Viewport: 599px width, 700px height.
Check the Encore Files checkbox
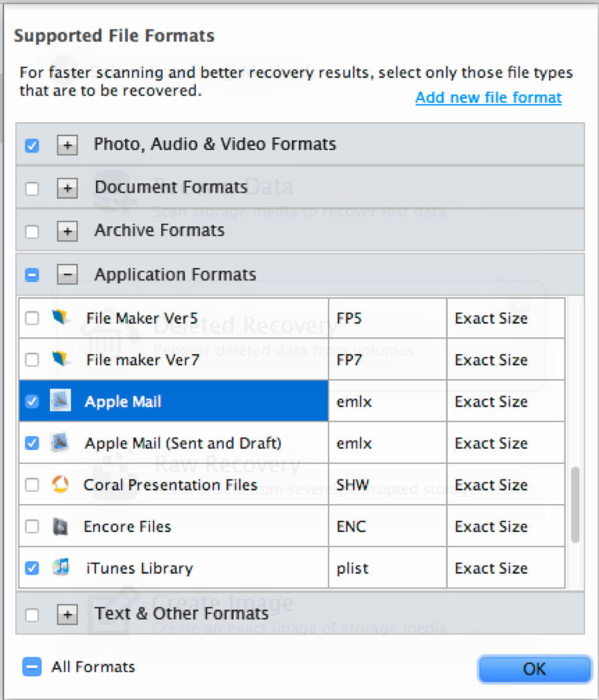point(32,527)
